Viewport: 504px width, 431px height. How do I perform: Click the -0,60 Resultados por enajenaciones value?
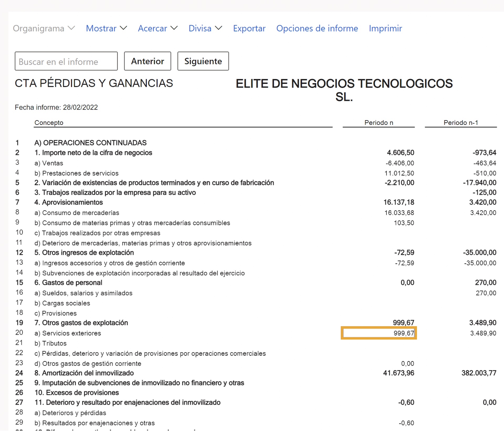406,423
